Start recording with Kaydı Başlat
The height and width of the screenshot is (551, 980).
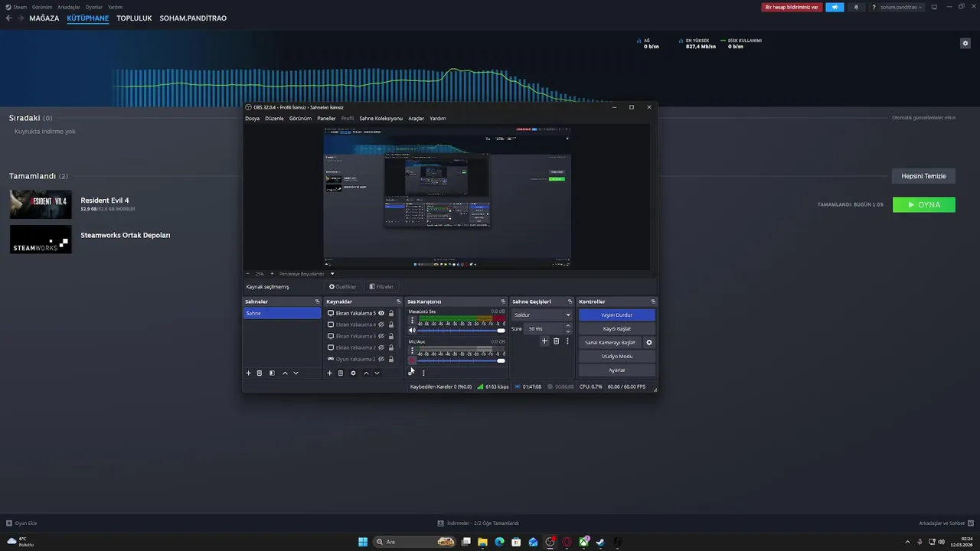pyautogui.click(x=616, y=328)
